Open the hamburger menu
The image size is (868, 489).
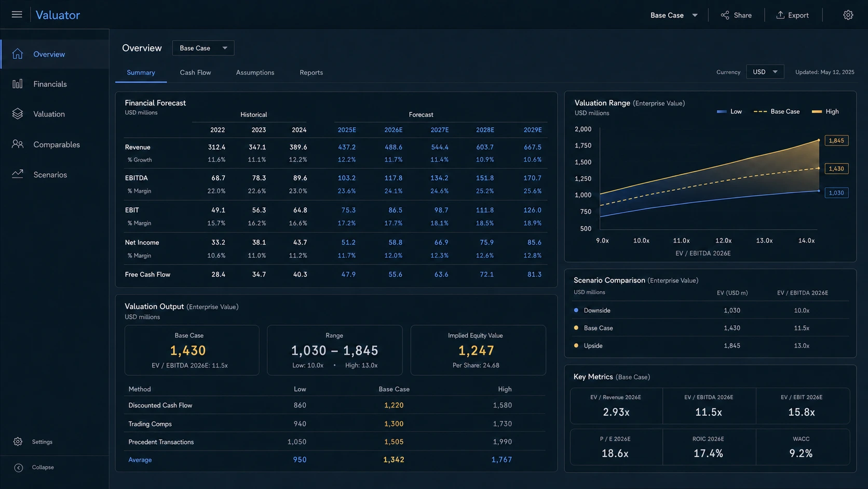click(x=17, y=15)
